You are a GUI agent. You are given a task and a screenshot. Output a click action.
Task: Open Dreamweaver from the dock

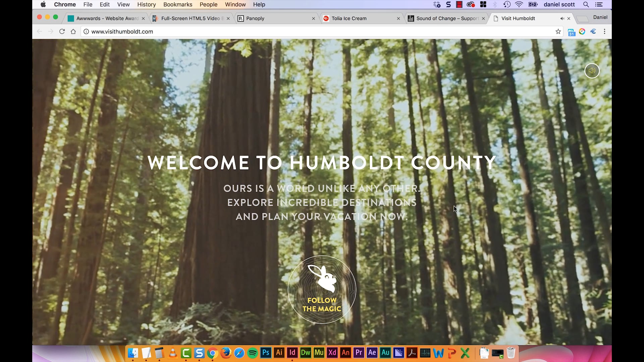click(306, 353)
